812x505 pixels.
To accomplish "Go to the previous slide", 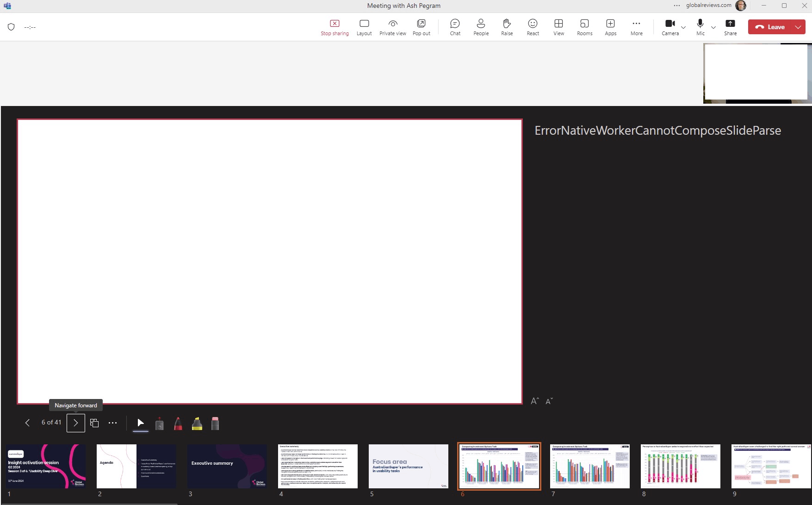I will [27, 423].
